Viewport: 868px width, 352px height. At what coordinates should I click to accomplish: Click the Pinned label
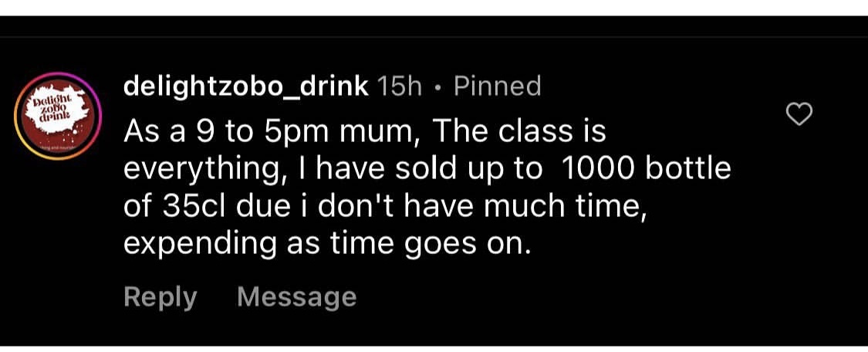click(497, 86)
